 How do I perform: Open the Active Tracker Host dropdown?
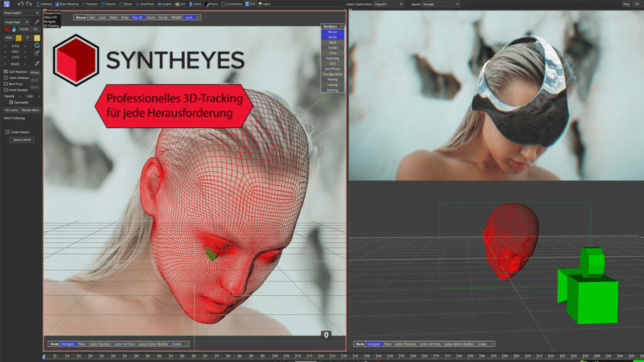388,4
